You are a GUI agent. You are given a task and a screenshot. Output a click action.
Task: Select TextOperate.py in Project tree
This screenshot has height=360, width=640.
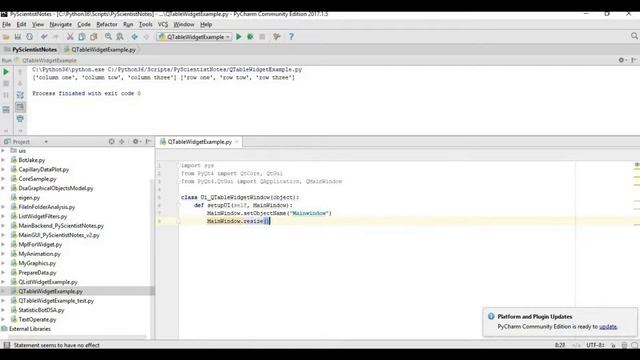37,320
